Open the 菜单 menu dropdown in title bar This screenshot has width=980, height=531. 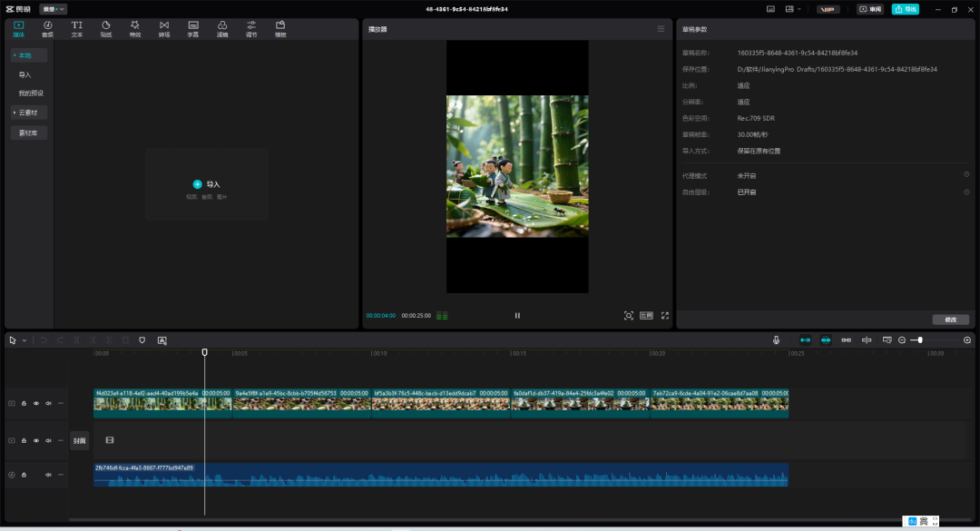(x=53, y=9)
